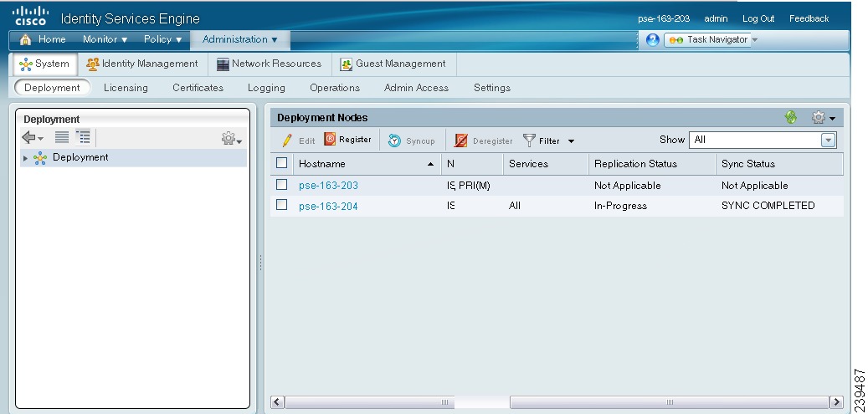Open the Settings sub-tab

pyautogui.click(x=491, y=88)
